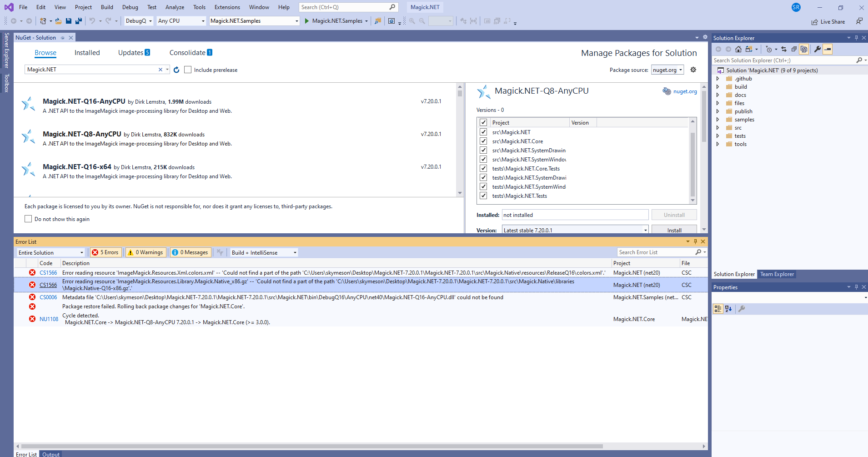
Task: Switch to the Updates tab
Action: tap(131, 52)
